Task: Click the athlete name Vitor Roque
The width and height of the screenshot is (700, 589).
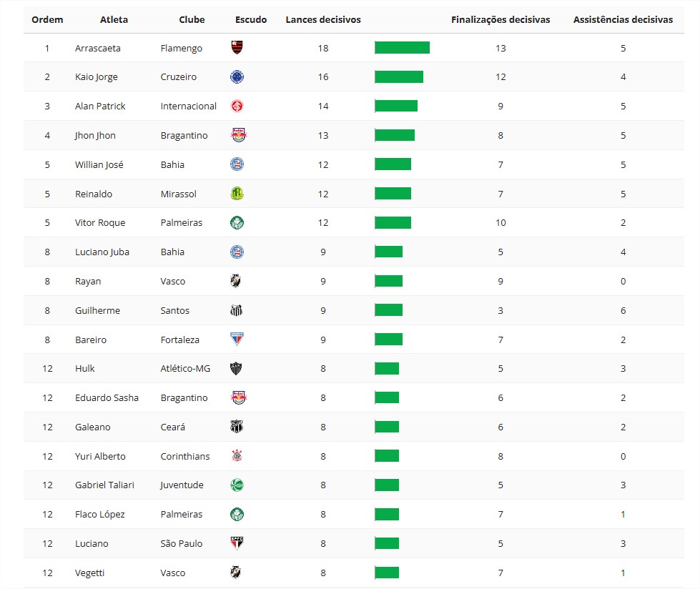Action: (100, 223)
